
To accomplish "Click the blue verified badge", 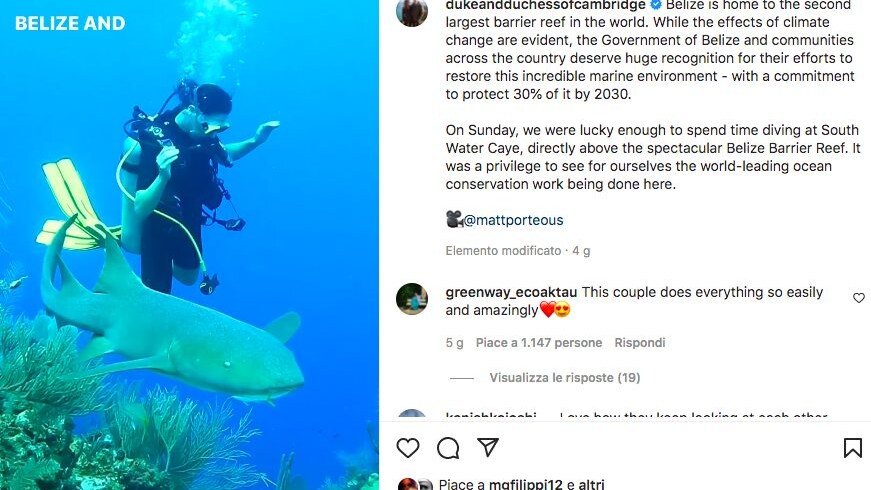I will point(656,5).
